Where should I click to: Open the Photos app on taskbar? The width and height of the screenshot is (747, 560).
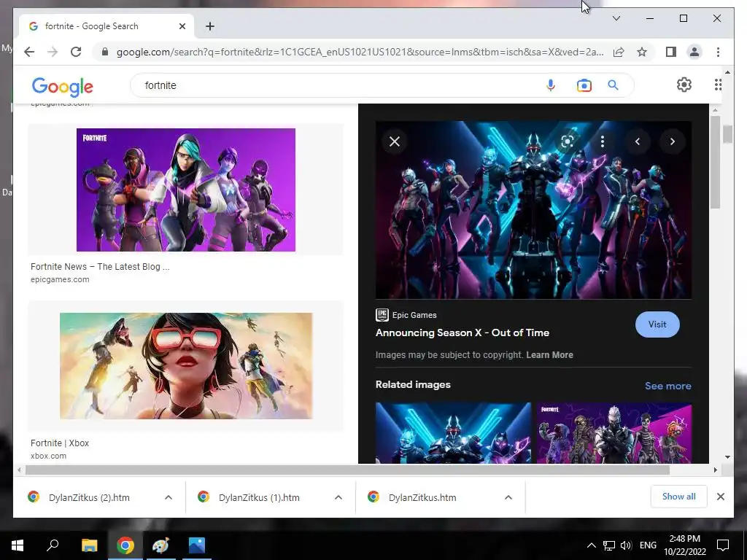pos(196,545)
